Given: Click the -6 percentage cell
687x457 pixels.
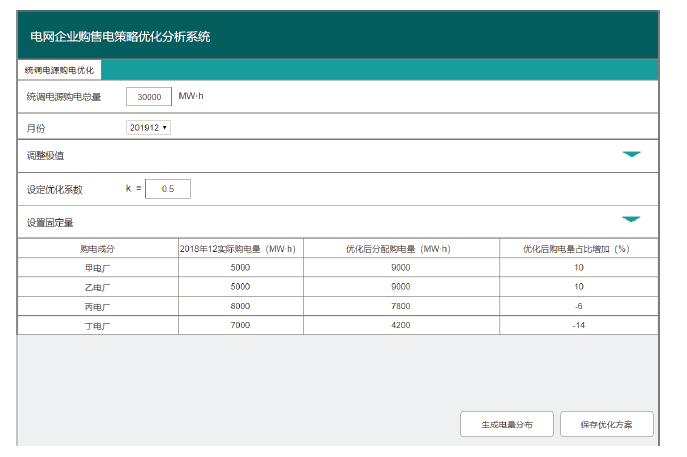Looking at the screenshot, I should [x=578, y=306].
